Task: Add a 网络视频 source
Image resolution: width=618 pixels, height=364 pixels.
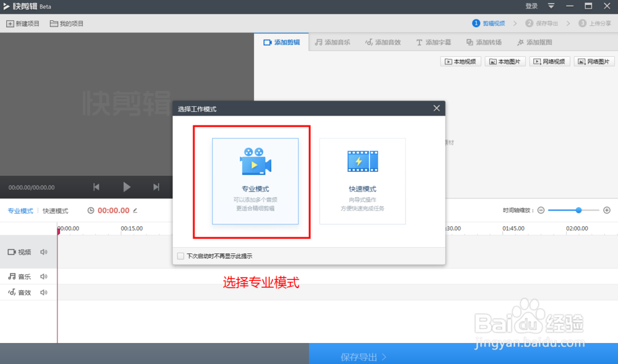Action: point(549,61)
